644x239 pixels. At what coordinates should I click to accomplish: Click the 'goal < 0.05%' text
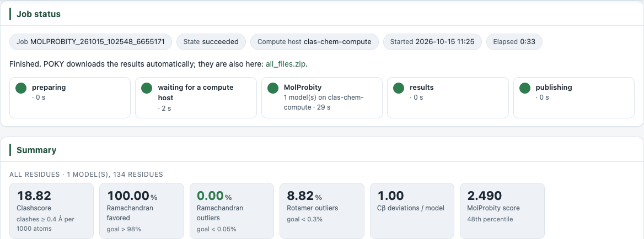(217, 229)
